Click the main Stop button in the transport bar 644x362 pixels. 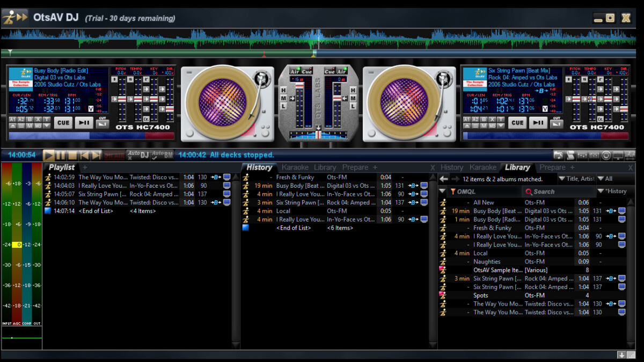tap(72, 156)
